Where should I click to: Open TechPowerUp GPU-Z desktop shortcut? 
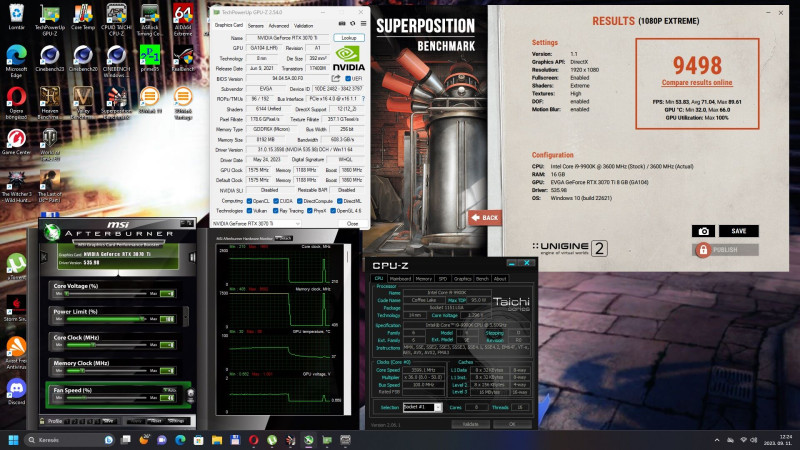click(x=49, y=20)
